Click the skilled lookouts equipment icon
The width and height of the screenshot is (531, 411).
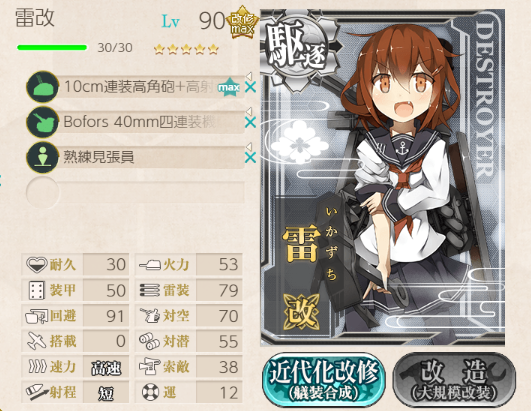43,157
